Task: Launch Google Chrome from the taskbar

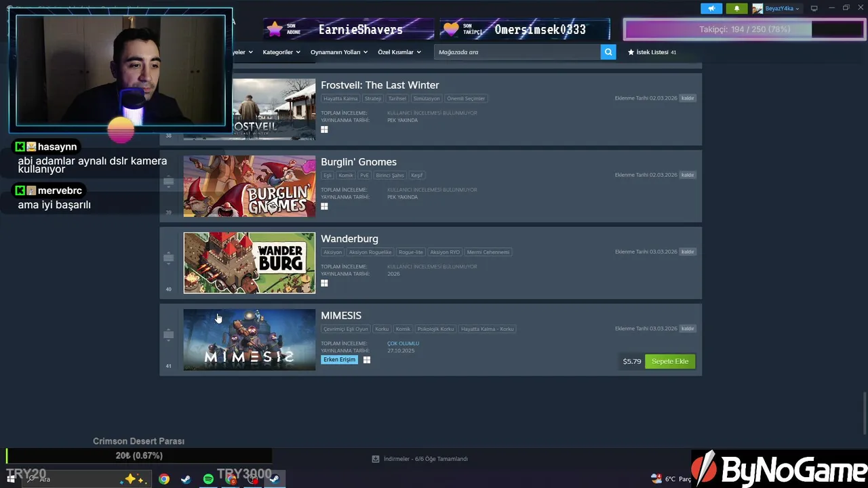Action: point(164,479)
